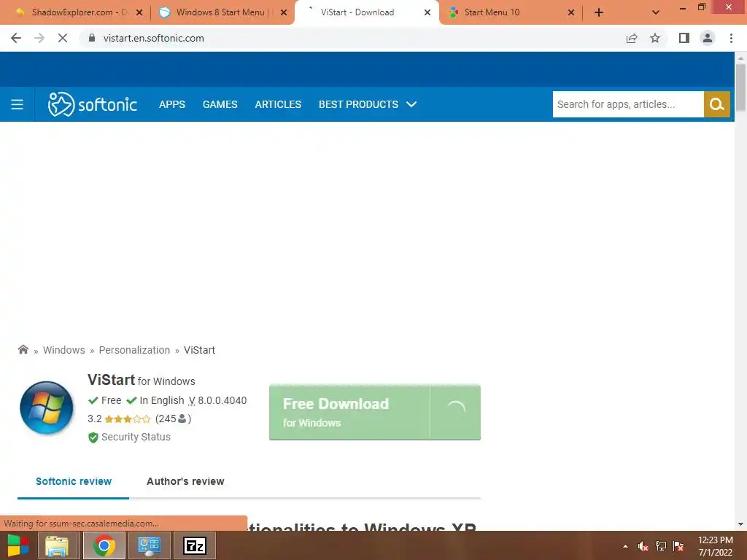
Task: Open Action Center flag icon
Action: tap(678, 546)
